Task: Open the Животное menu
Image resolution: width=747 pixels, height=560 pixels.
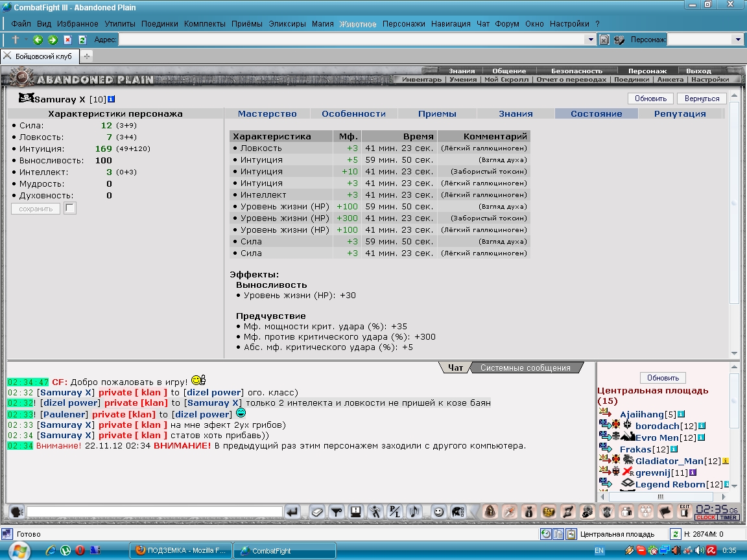Action: (x=358, y=24)
